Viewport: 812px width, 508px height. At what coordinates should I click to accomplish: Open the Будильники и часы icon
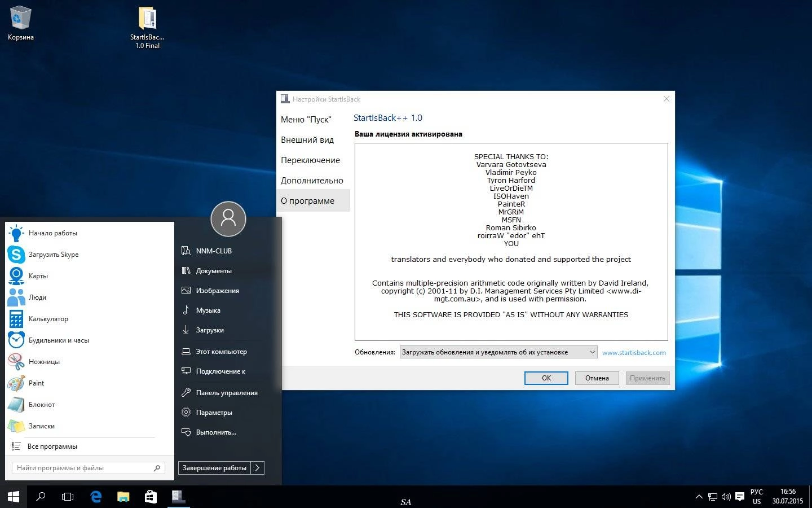tap(16, 340)
